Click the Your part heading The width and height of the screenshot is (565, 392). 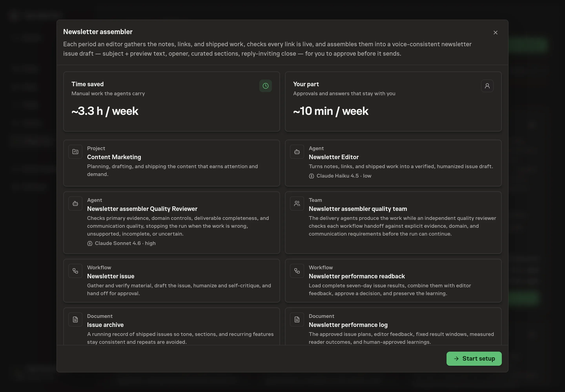tap(306, 84)
